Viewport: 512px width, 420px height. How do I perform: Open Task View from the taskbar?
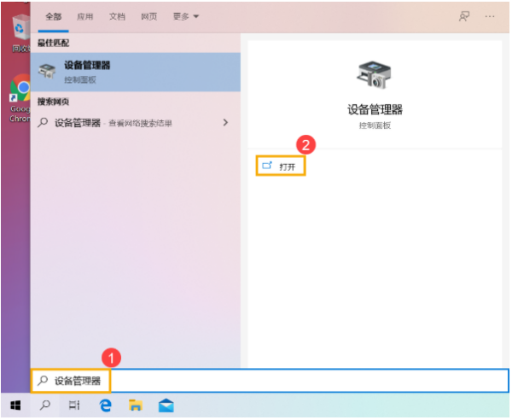[74, 405]
